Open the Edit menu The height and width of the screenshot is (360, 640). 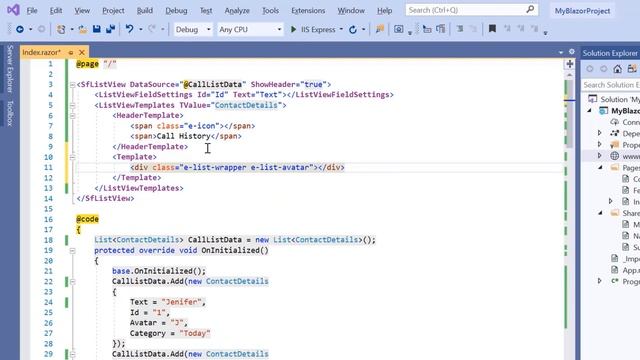pyautogui.click(x=56, y=11)
